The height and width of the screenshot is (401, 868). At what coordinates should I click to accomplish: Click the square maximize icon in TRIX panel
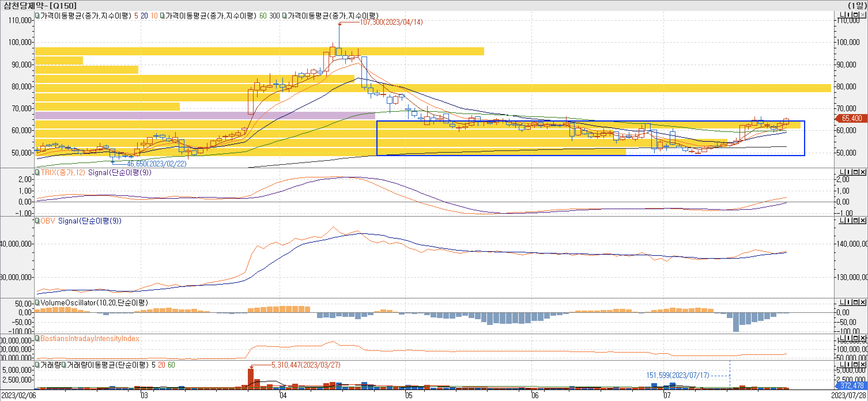856,172
